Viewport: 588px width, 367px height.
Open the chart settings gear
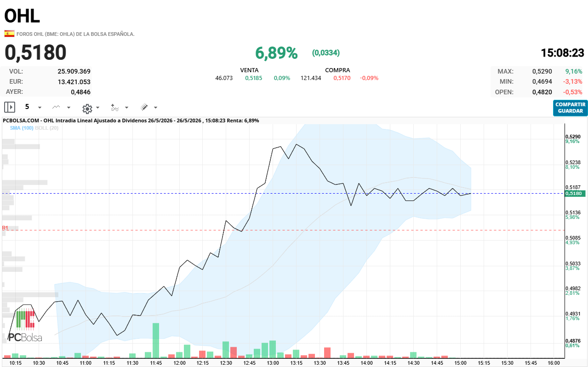coord(87,109)
